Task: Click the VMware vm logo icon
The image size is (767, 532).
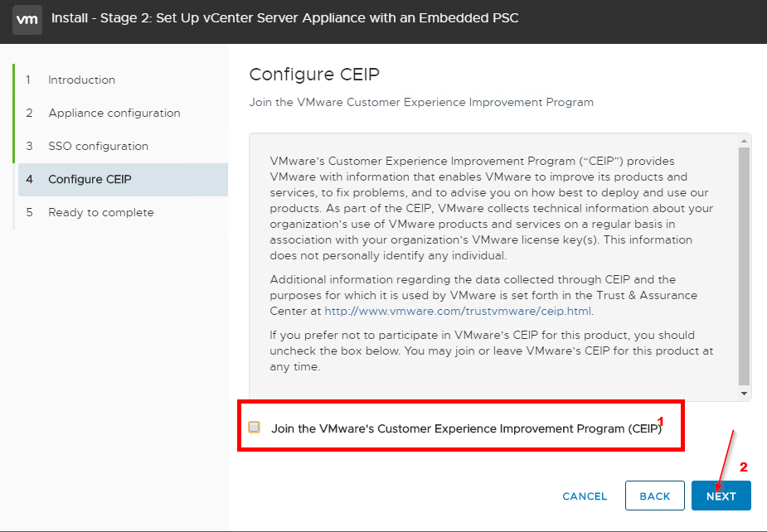Action: coord(27,19)
